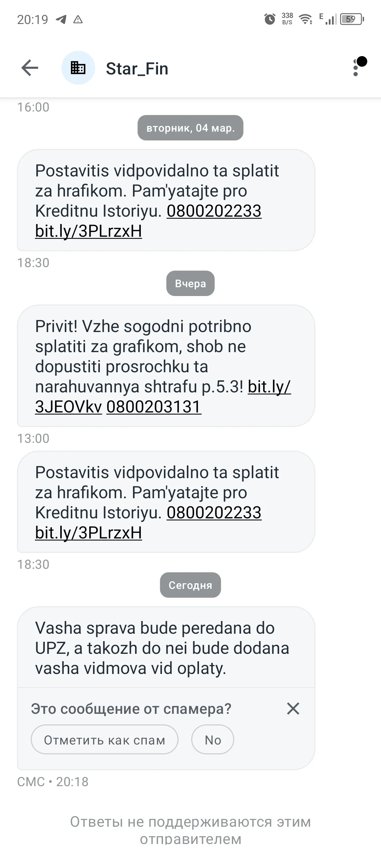This screenshot has height=868, width=381.
Task: Open the three-dot overflow menu
Action: [356, 68]
